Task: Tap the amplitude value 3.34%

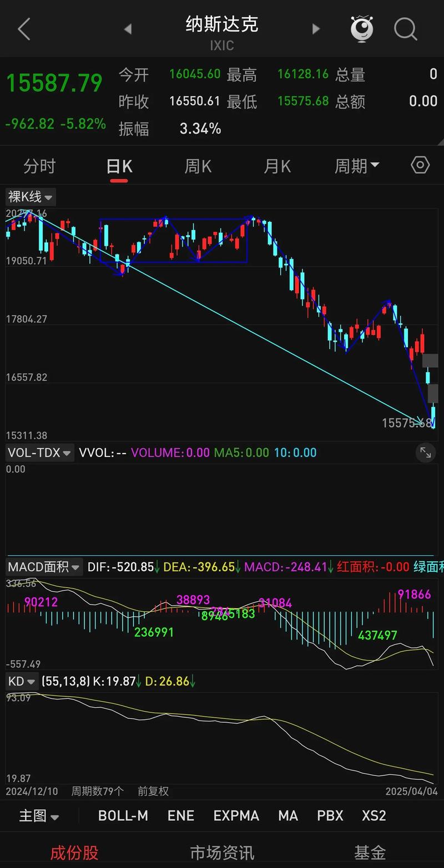Action: (200, 129)
